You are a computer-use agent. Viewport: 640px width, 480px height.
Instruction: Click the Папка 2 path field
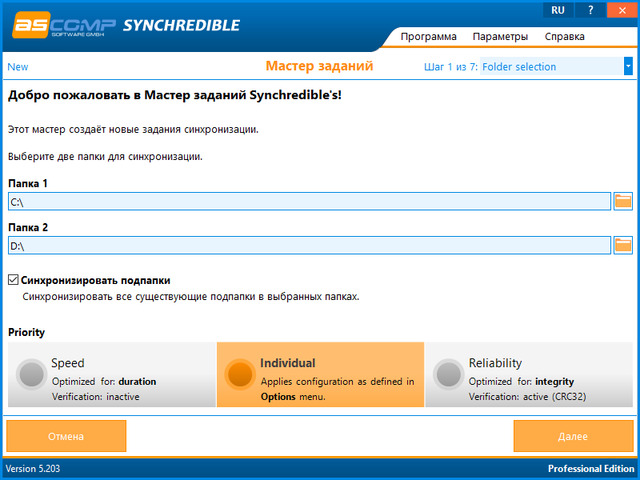(x=308, y=245)
